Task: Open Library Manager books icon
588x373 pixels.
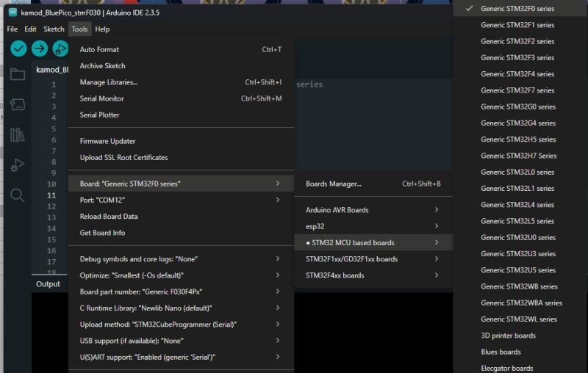Action: tap(17, 134)
